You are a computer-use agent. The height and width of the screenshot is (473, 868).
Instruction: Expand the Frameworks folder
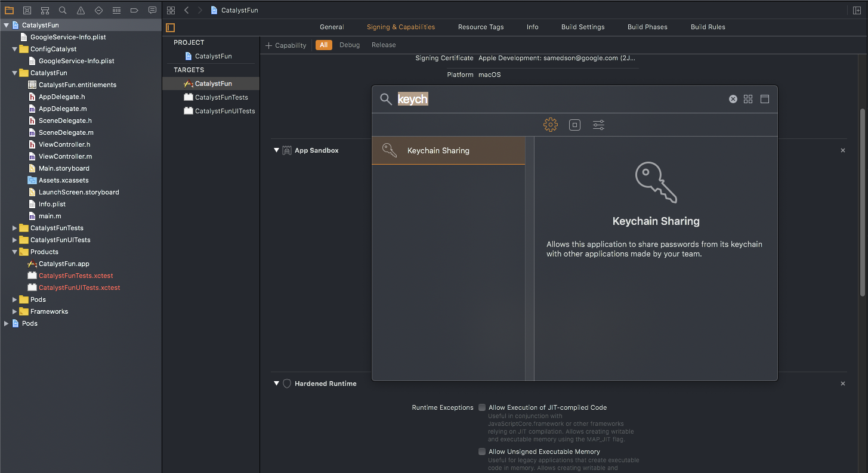click(x=15, y=311)
